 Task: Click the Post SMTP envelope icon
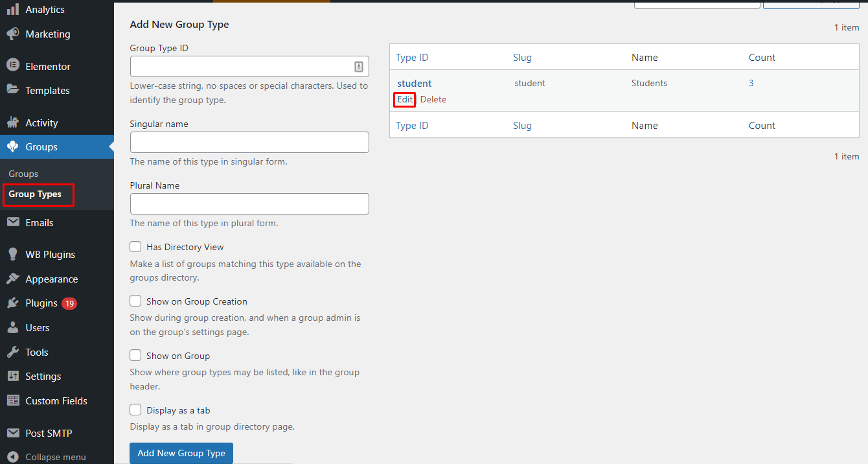click(x=12, y=434)
